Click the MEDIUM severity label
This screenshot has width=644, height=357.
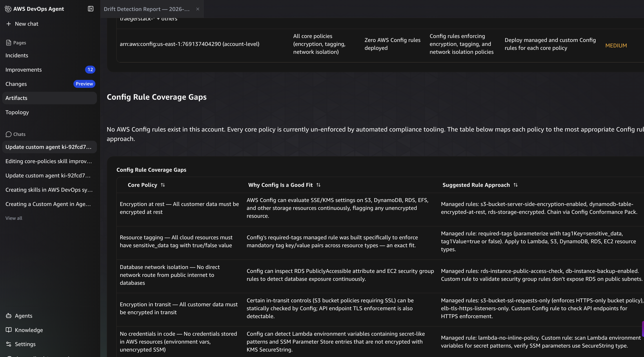[616, 46]
